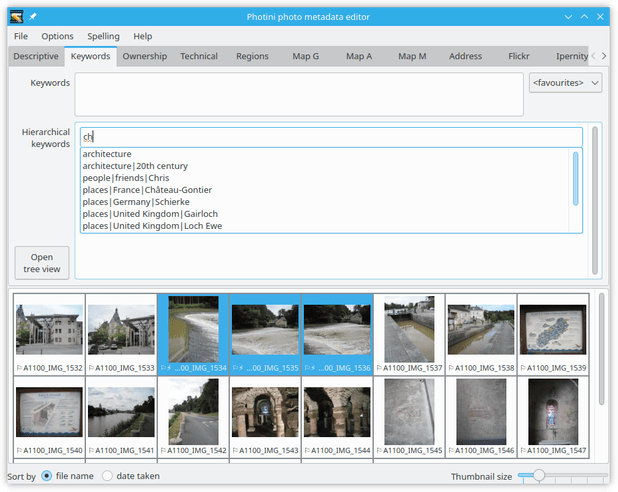Image resolution: width=618 pixels, height=492 pixels.
Task: Choose suggestion 'places|France|Château-Gontier'
Action: 325,190
